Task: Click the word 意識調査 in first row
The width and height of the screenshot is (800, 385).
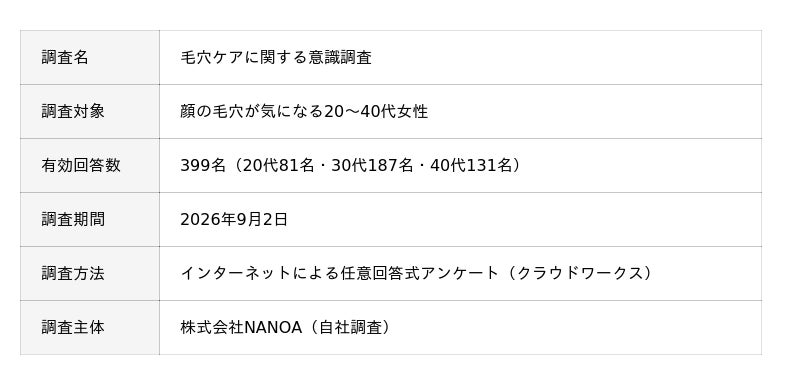Action: (340, 58)
